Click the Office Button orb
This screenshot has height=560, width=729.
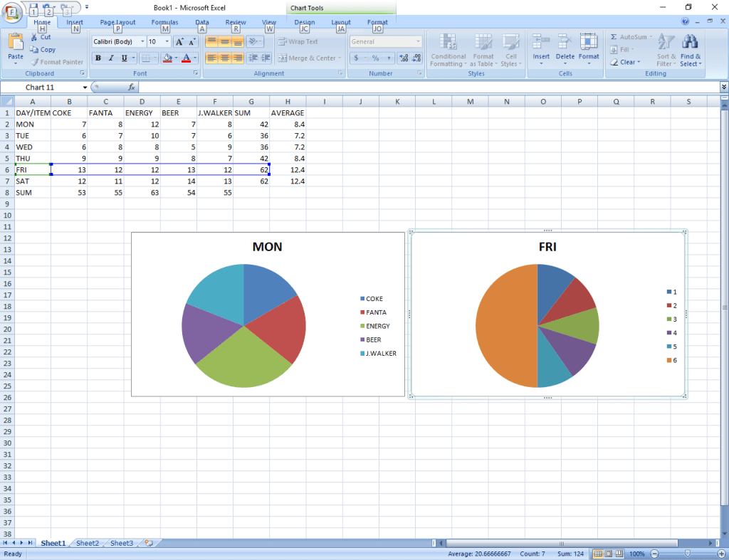tap(12, 14)
